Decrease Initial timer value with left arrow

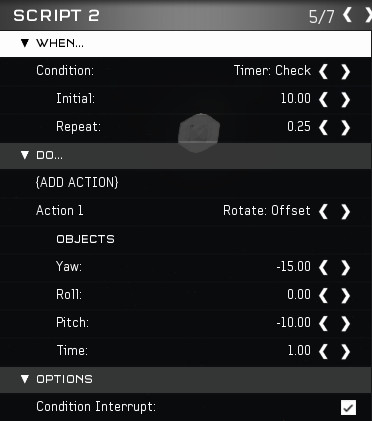point(323,99)
